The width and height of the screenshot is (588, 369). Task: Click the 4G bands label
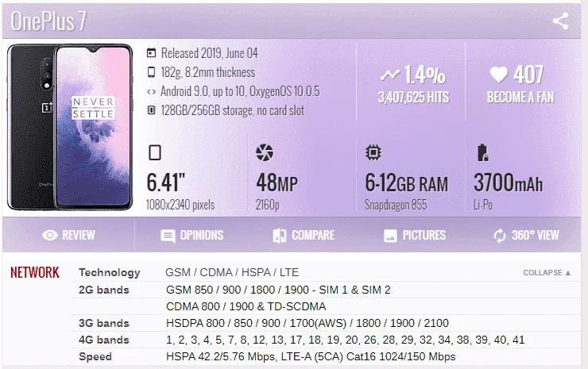click(104, 340)
